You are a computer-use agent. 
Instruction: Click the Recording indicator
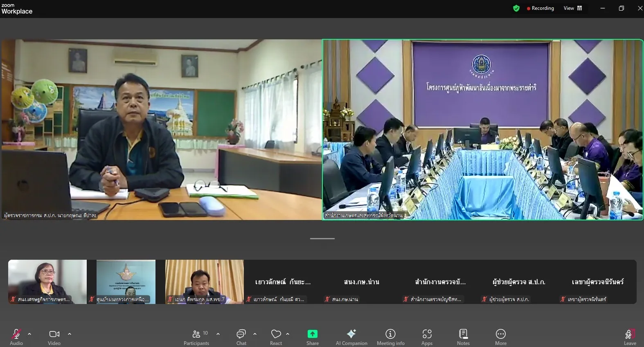(x=540, y=8)
